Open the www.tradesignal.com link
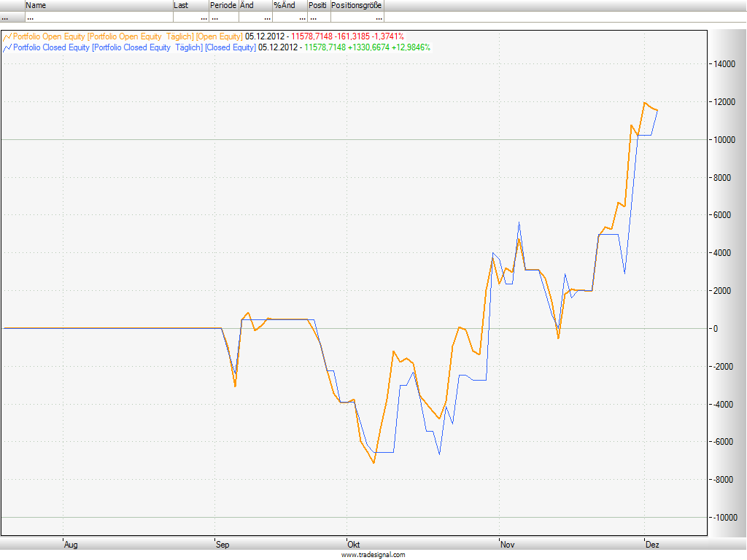The width and height of the screenshot is (747, 560). tap(373, 555)
